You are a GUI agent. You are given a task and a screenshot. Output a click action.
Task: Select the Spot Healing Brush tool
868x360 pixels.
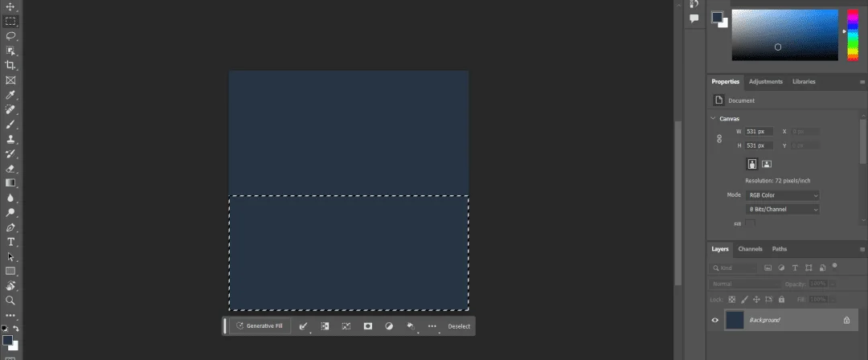[x=10, y=109]
